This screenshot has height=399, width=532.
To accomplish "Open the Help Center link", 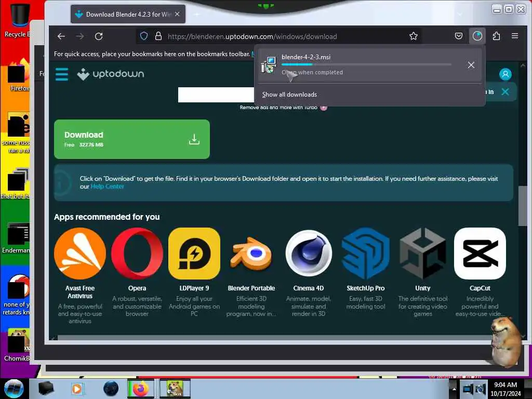I will pyautogui.click(x=107, y=187).
